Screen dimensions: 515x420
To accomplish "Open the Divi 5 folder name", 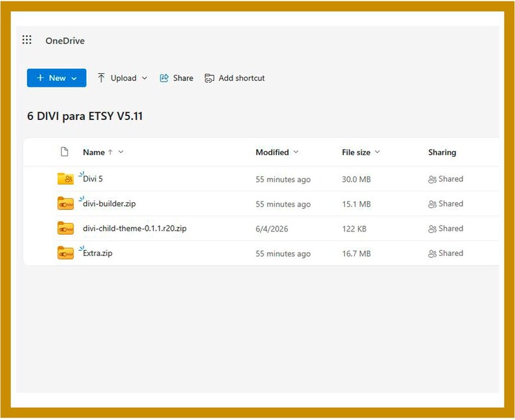I will point(93,179).
